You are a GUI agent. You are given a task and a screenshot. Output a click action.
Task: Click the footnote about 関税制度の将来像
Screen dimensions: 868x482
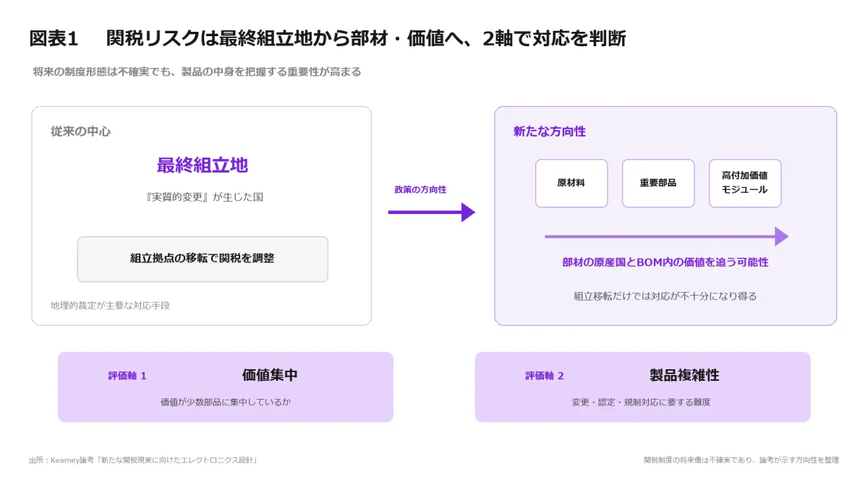coord(741,460)
